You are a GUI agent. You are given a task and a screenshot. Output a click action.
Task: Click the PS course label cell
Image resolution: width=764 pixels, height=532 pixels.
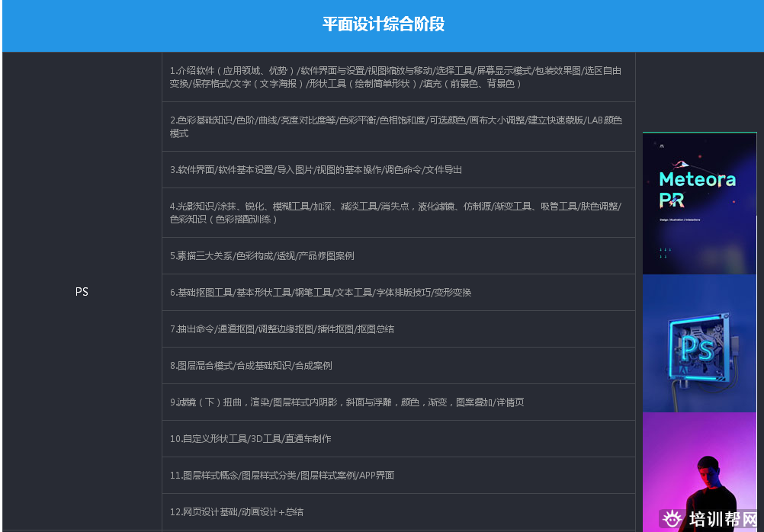coord(82,292)
